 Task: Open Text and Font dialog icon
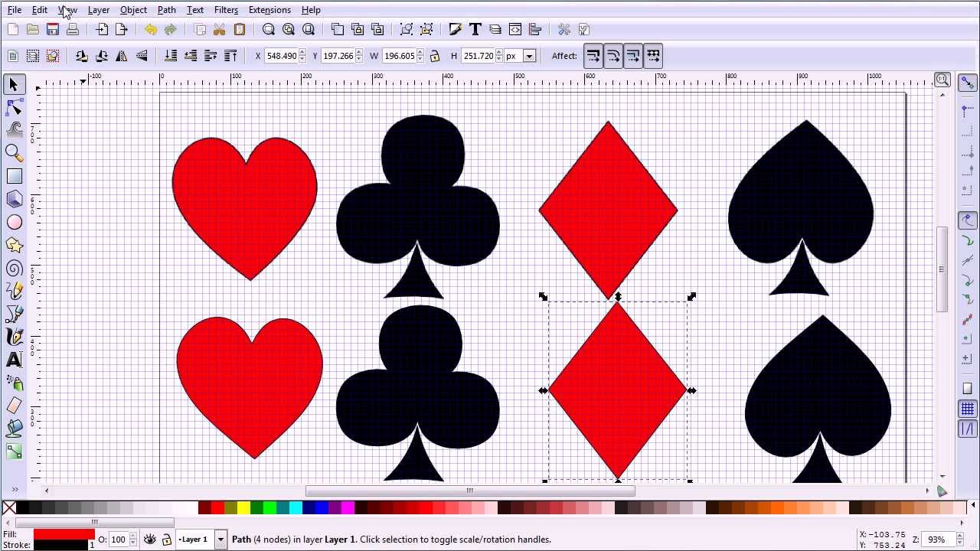(475, 29)
